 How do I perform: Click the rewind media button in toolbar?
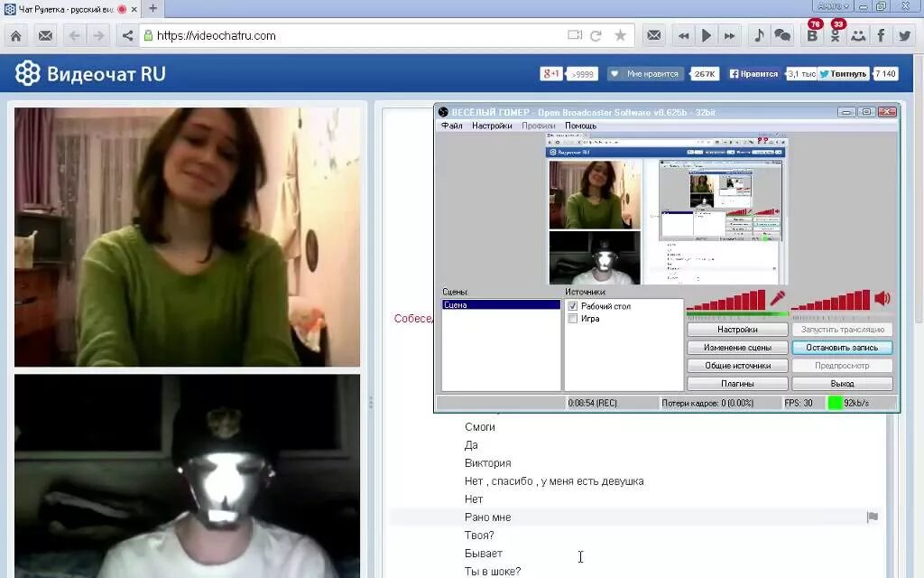pos(684,36)
